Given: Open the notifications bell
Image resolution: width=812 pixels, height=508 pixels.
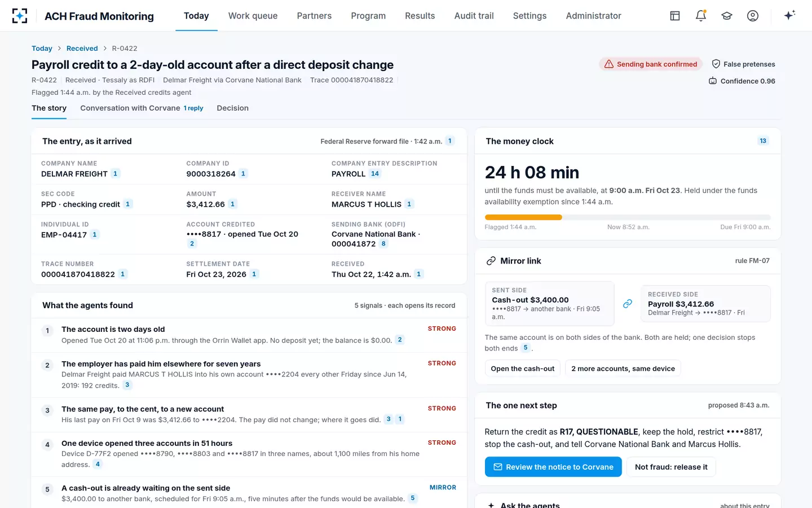Looking at the screenshot, I should click(x=701, y=16).
